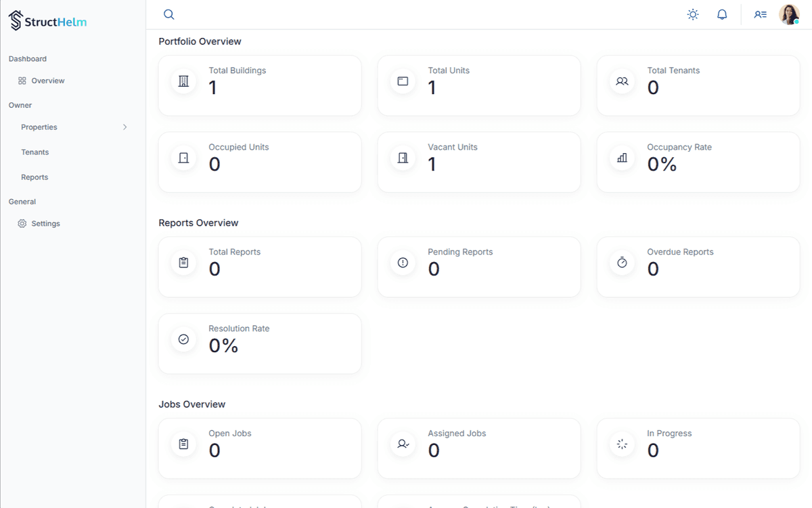Toggle the Overview sidebar grid icon
Viewport: 812px width, 508px height.
pos(21,80)
